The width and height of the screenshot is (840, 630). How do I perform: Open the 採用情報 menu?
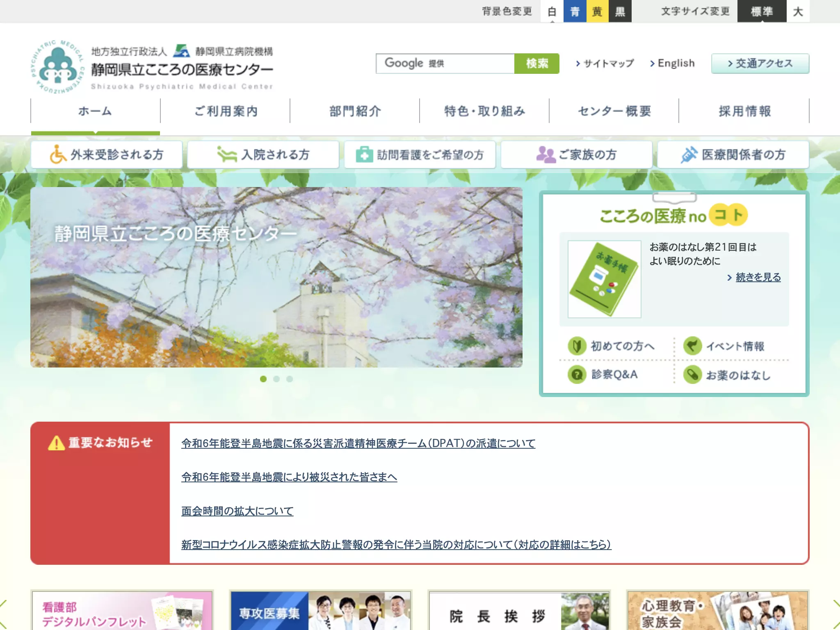pyautogui.click(x=744, y=111)
